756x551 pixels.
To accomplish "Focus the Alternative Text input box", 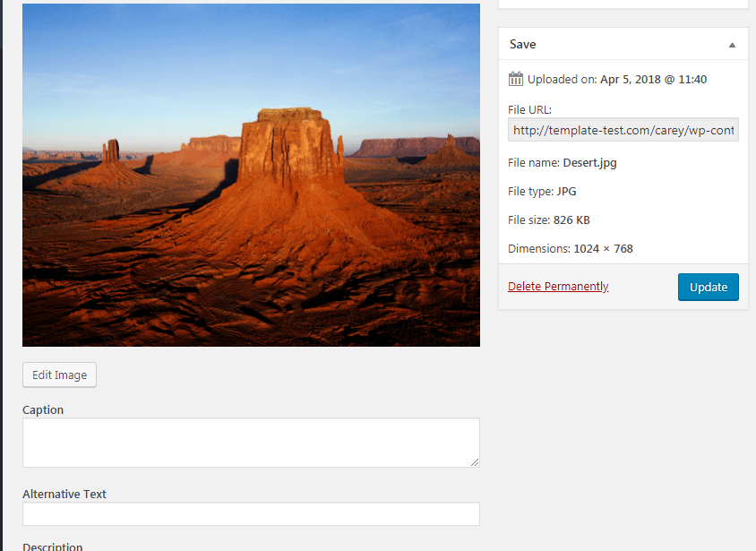I will 251,514.
